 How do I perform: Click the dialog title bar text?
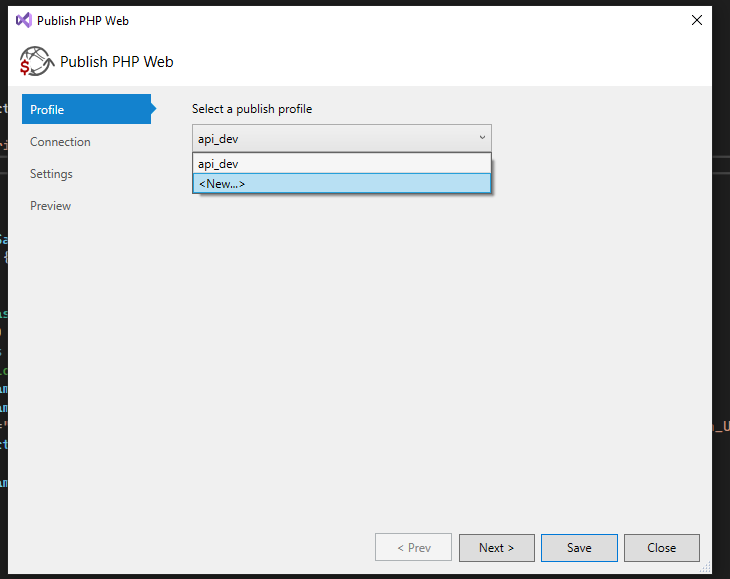tap(83, 20)
